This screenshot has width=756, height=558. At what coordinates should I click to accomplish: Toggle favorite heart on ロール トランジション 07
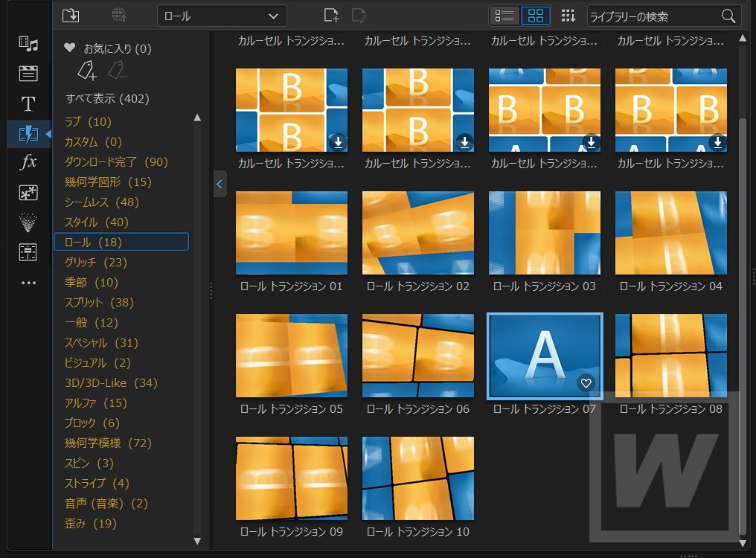586,383
